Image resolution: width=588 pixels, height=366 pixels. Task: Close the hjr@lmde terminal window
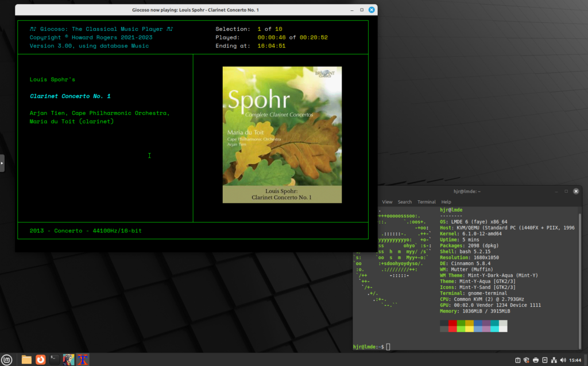click(576, 192)
